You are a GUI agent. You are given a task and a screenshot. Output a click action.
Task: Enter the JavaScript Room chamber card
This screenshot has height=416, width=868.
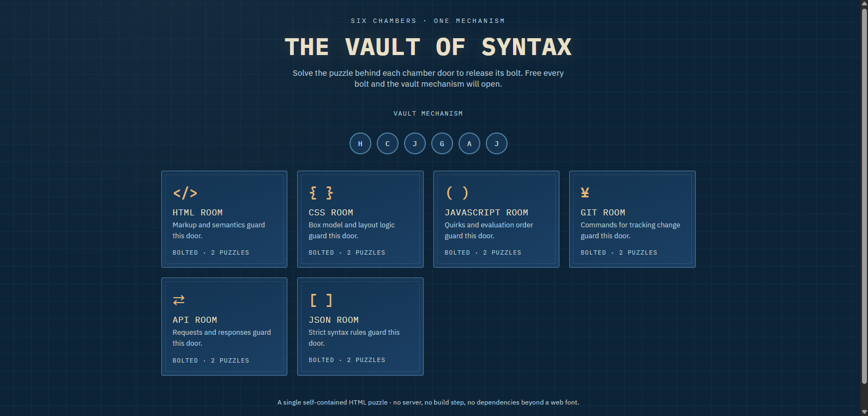point(496,219)
